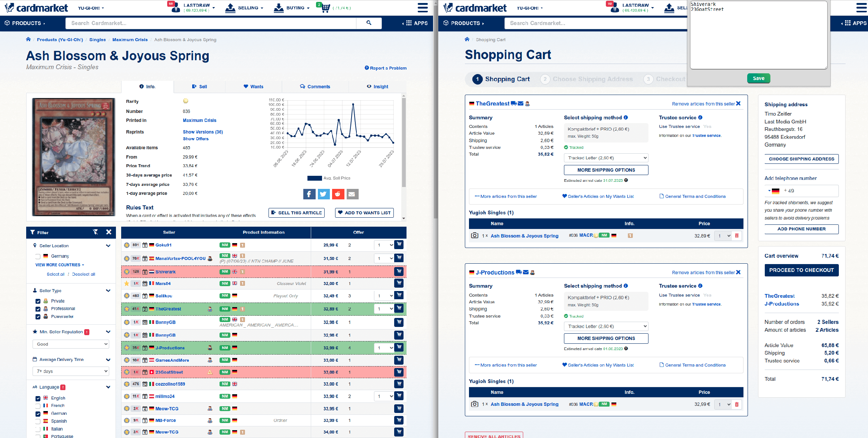This screenshot has width=868, height=438.
Task: Enable Spanish language filter
Action: tap(38, 421)
